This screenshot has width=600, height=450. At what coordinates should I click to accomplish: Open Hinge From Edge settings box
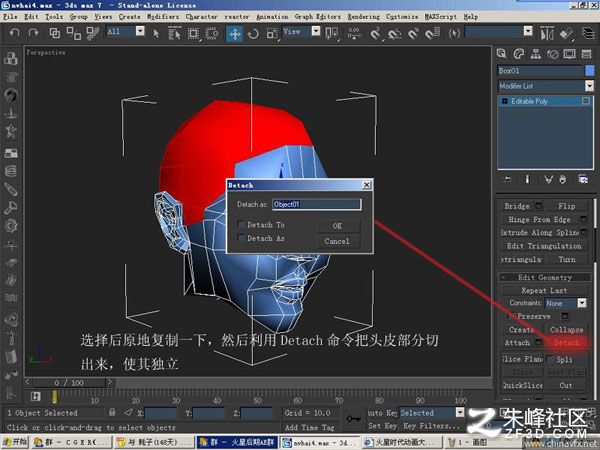point(584,219)
